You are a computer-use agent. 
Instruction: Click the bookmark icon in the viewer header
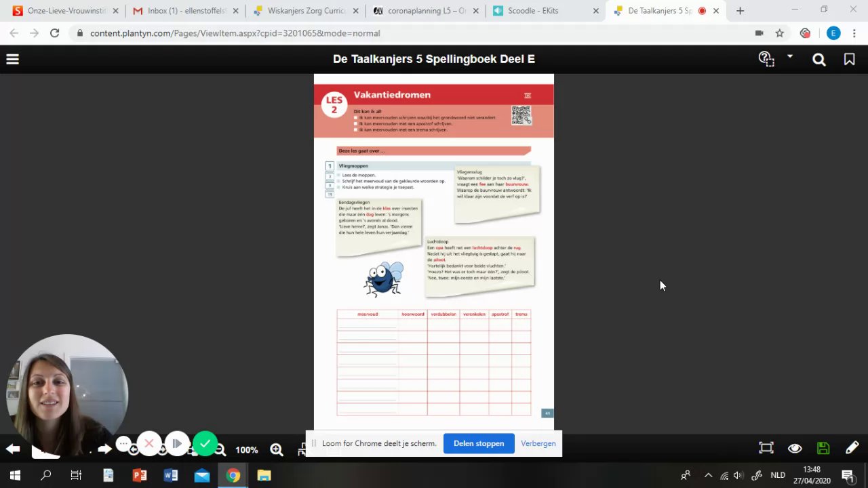coord(849,60)
